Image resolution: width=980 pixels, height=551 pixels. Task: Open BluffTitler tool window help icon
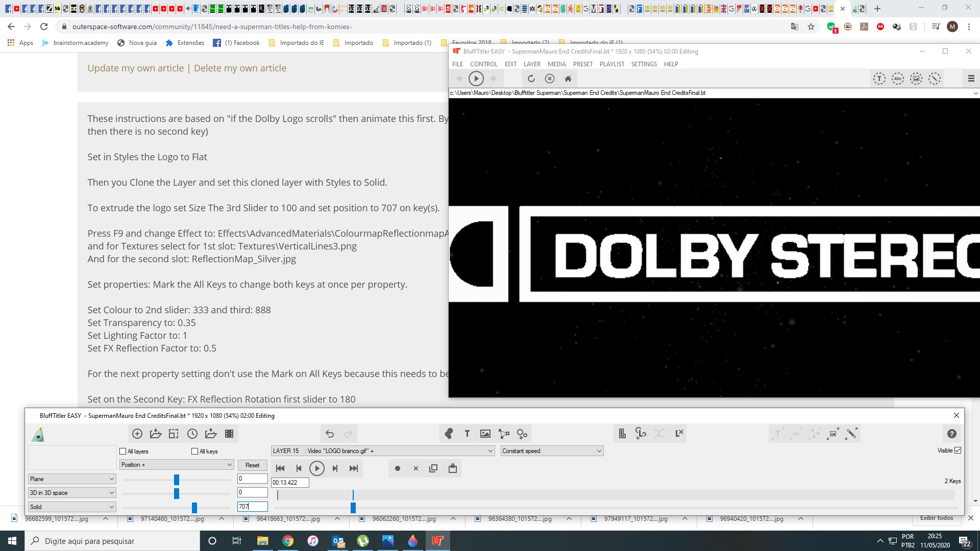(x=952, y=434)
